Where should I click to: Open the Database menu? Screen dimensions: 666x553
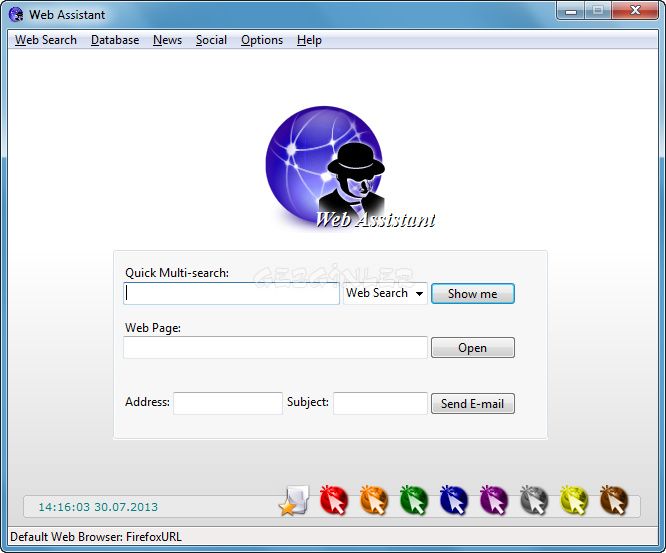point(115,40)
